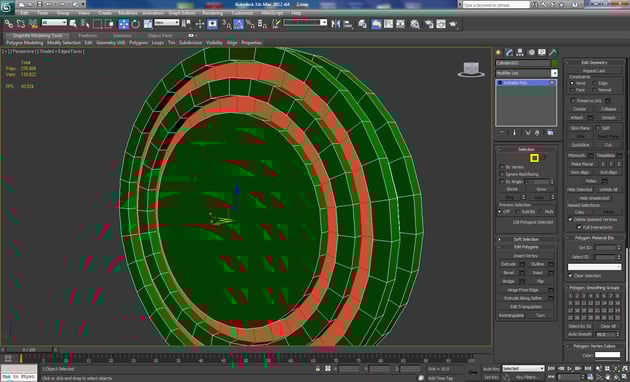Image resolution: width=630 pixels, height=382 pixels.
Task: Open Select by Name list icon
Action: point(85,24)
